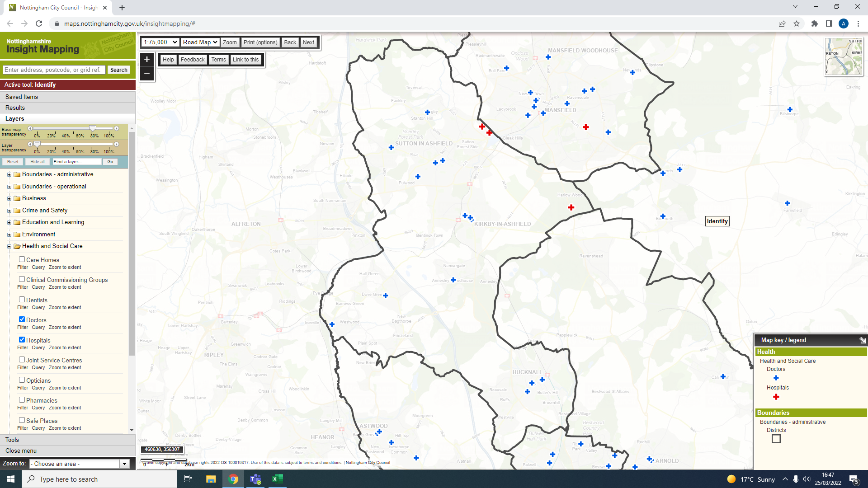The image size is (868, 488).
Task: Click the map zoom in plus button
Action: click(147, 59)
